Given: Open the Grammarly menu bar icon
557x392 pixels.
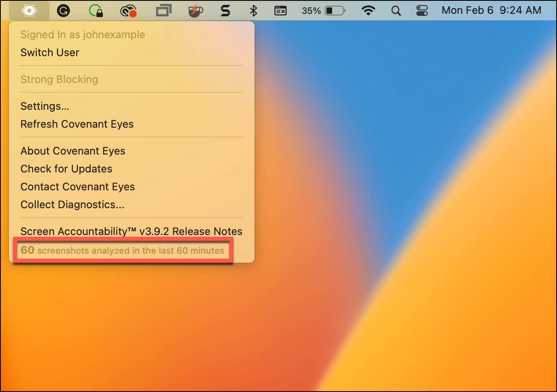Looking at the screenshot, I should coord(63,11).
